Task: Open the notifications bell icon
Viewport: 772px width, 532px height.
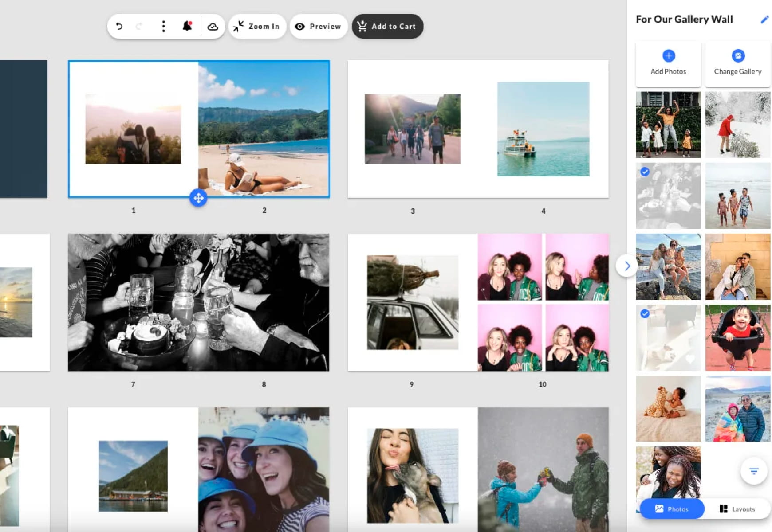Action: point(187,26)
